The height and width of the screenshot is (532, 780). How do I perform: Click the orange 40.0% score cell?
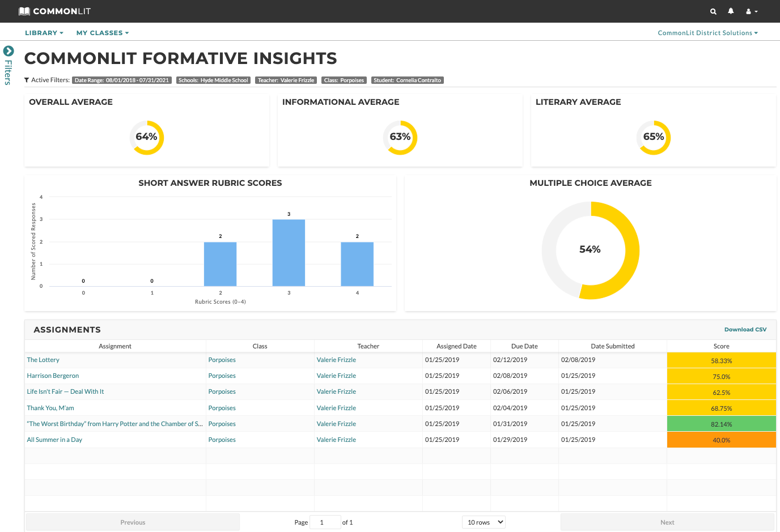(722, 440)
